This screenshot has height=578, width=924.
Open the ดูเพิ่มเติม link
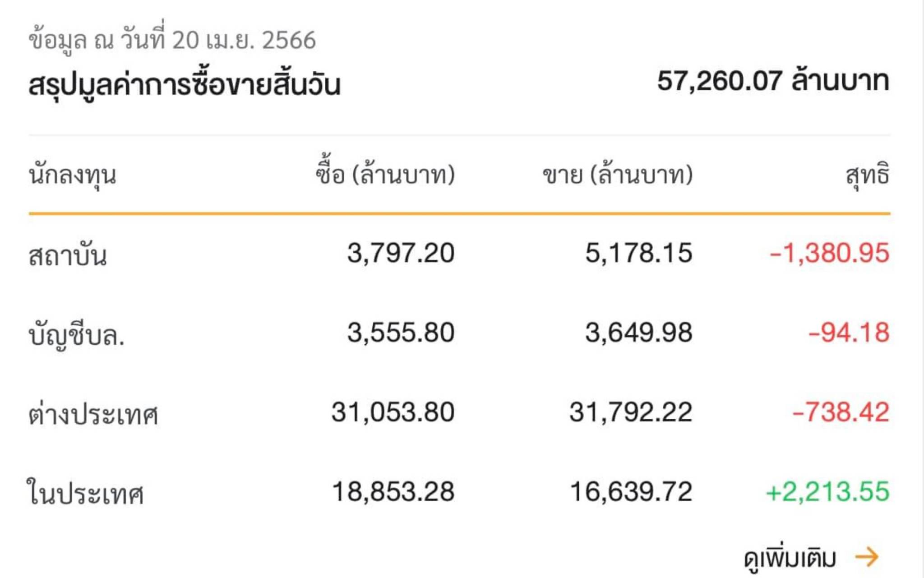(790, 559)
